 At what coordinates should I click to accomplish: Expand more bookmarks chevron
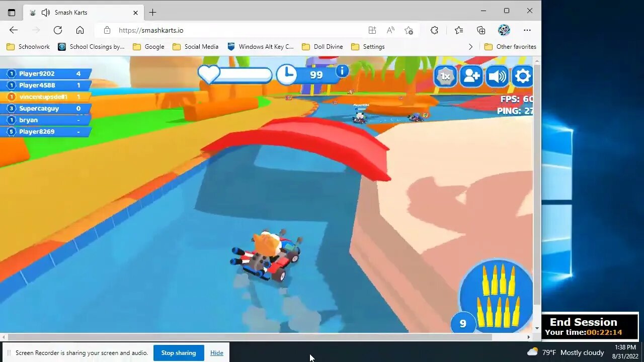pos(470,46)
